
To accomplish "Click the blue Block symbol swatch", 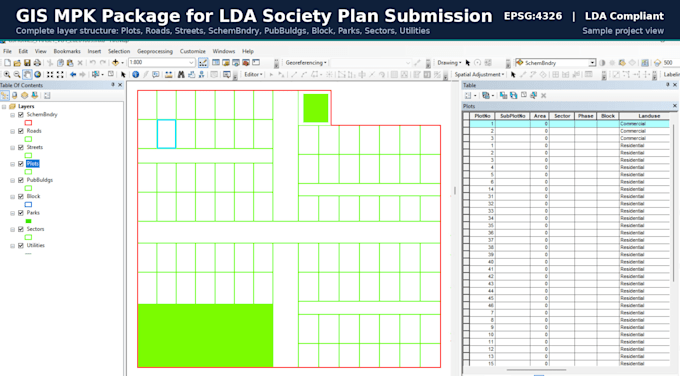I will click(28, 205).
